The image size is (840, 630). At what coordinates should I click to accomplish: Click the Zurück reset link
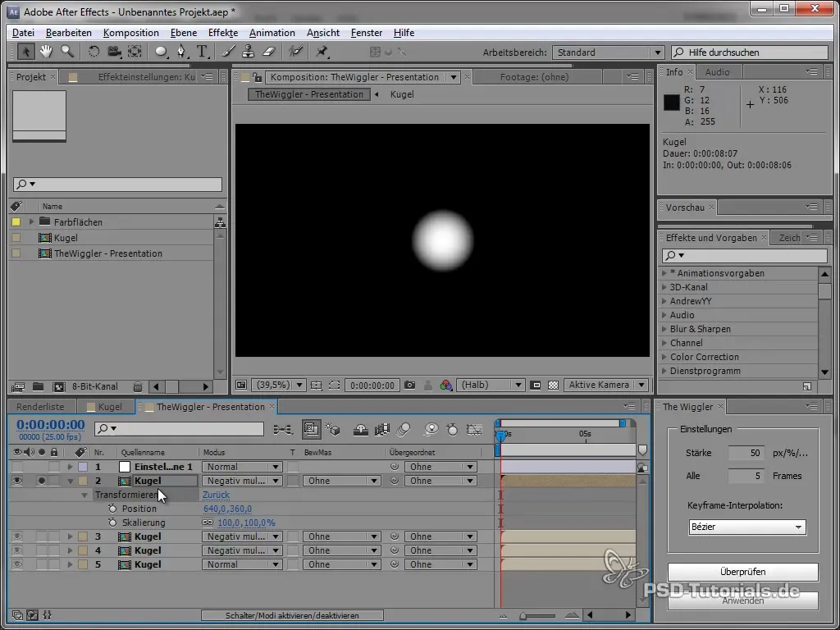[x=216, y=495]
